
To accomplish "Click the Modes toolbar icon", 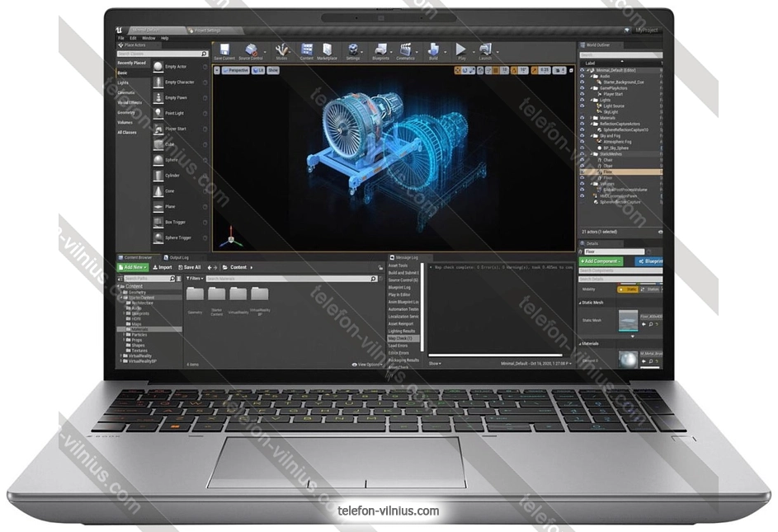I will 282,51.
